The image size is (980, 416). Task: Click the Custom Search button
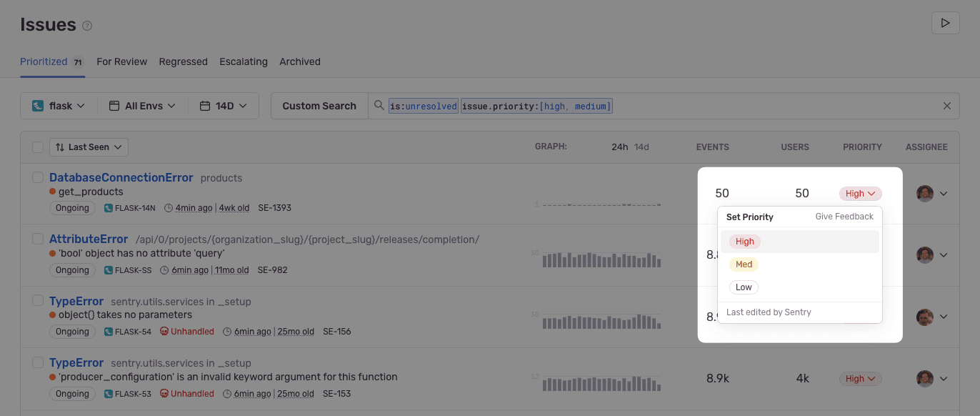(319, 105)
